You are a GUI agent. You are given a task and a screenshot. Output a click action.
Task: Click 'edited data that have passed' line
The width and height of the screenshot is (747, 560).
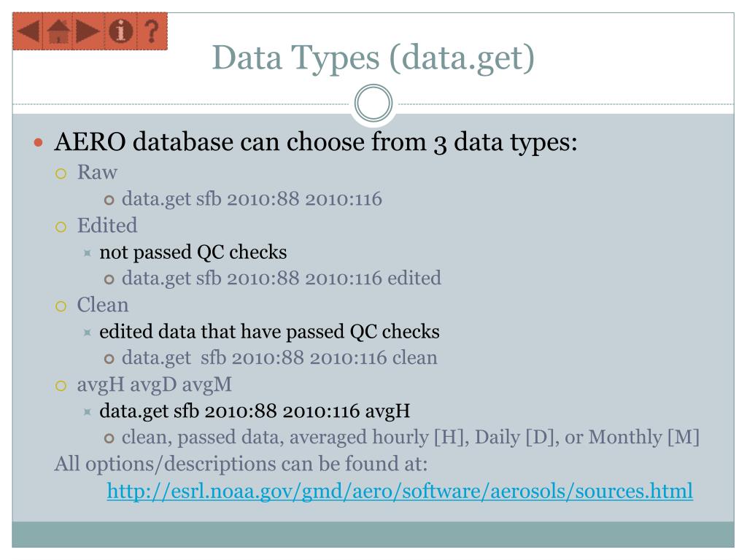point(269,332)
